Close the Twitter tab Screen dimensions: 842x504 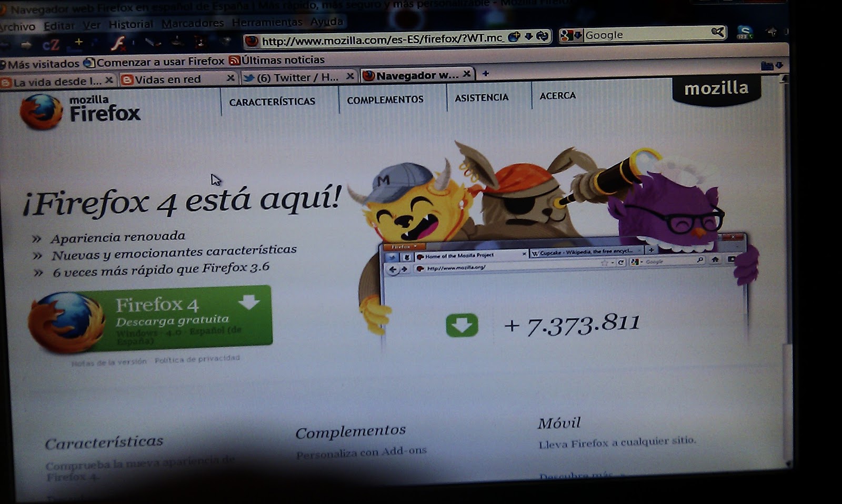(x=349, y=76)
